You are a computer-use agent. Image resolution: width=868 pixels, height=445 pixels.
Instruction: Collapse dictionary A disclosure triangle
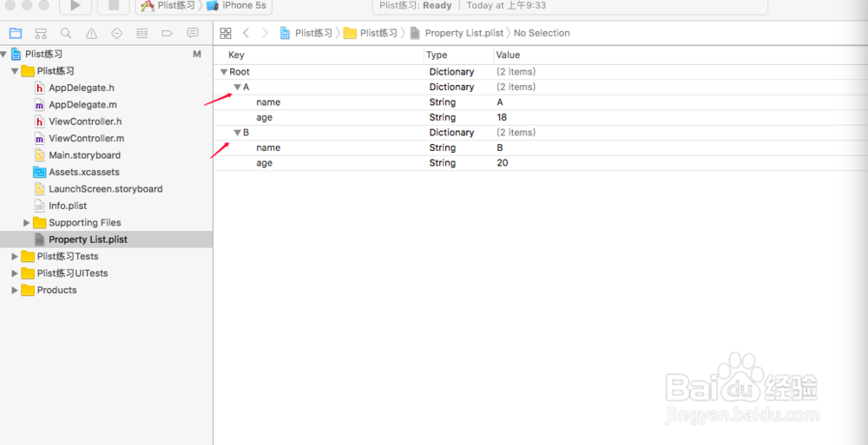tap(238, 87)
